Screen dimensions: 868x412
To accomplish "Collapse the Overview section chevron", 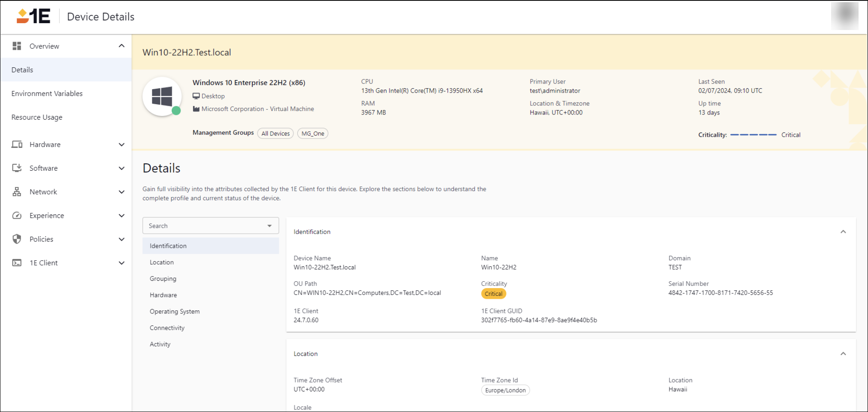I will pos(121,46).
